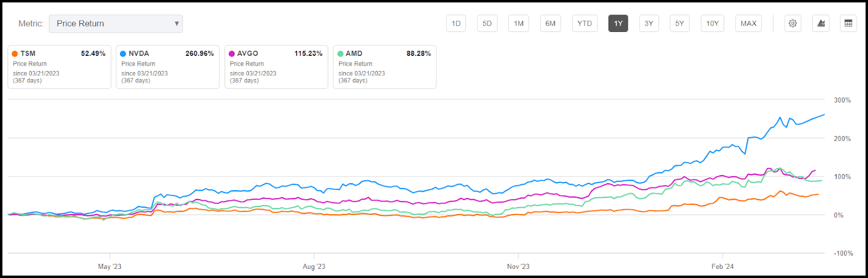Switch chart to 3Y range

[x=648, y=23]
